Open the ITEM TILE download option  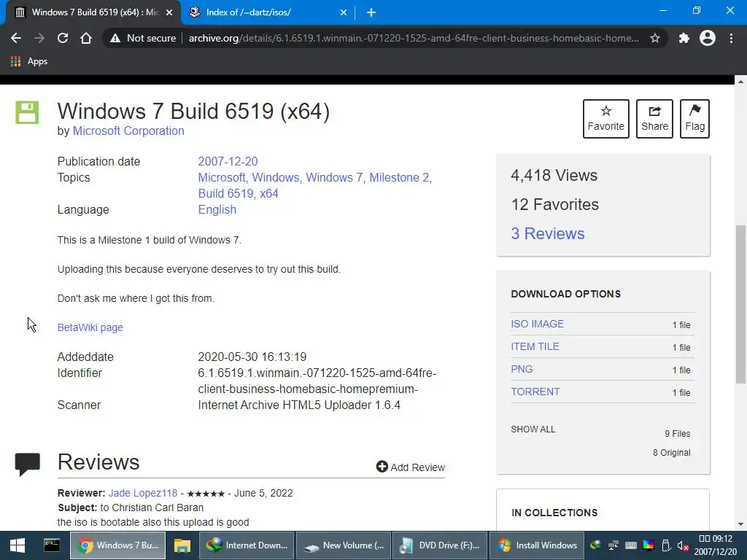tap(535, 346)
